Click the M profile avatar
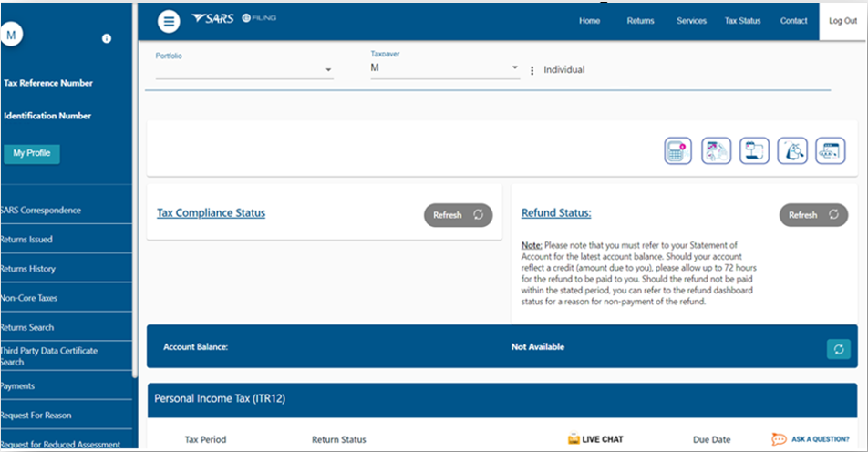The width and height of the screenshot is (868, 452). click(x=11, y=35)
